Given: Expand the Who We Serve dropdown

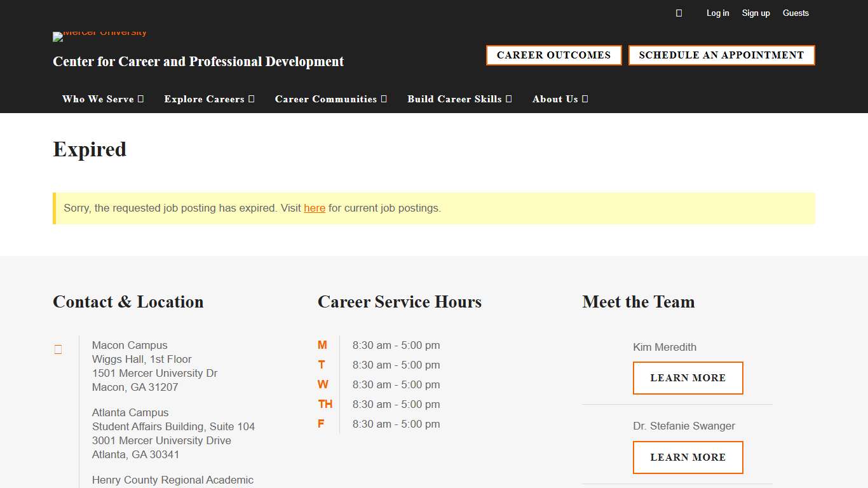Looking at the screenshot, I should tap(102, 99).
